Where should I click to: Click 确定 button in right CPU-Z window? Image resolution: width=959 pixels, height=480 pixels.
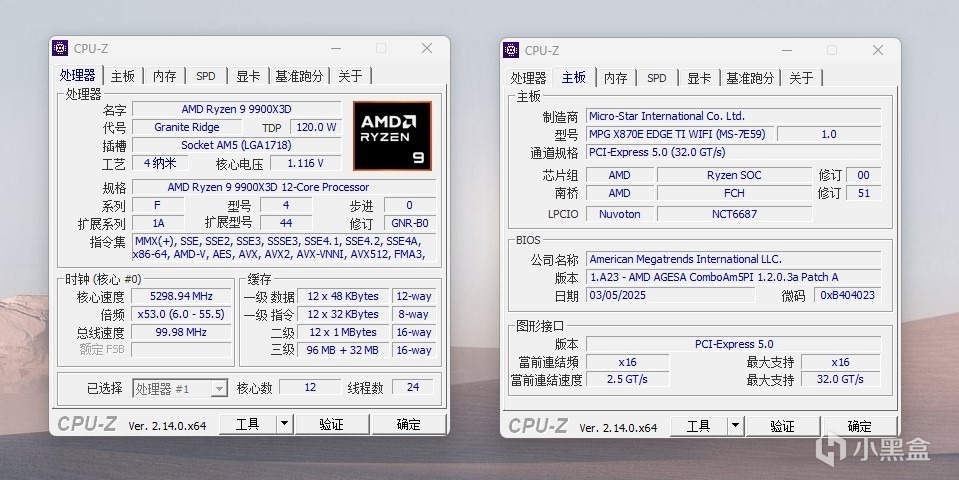click(x=859, y=426)
